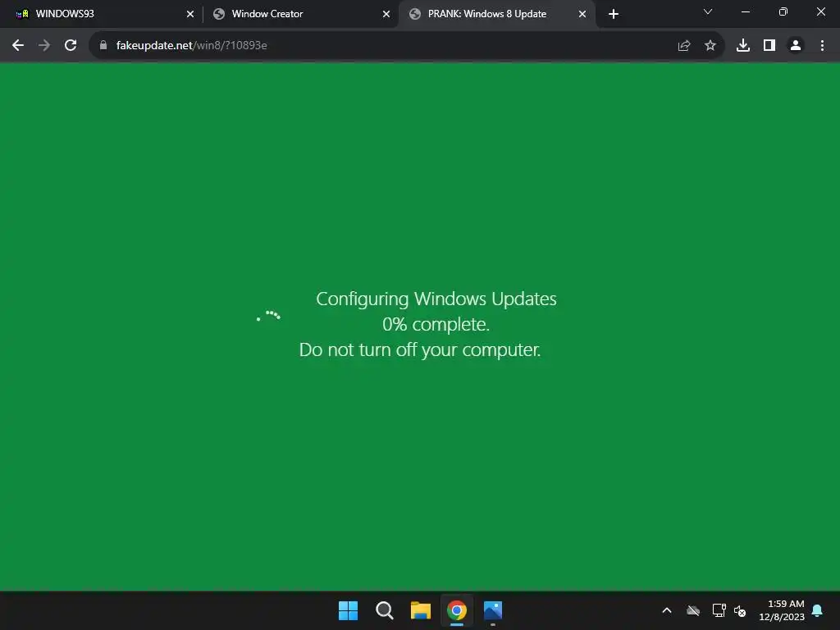This screenshot has height=630, width=840.
Task: Share this page using share icon
Action: (x=684, y=46)
